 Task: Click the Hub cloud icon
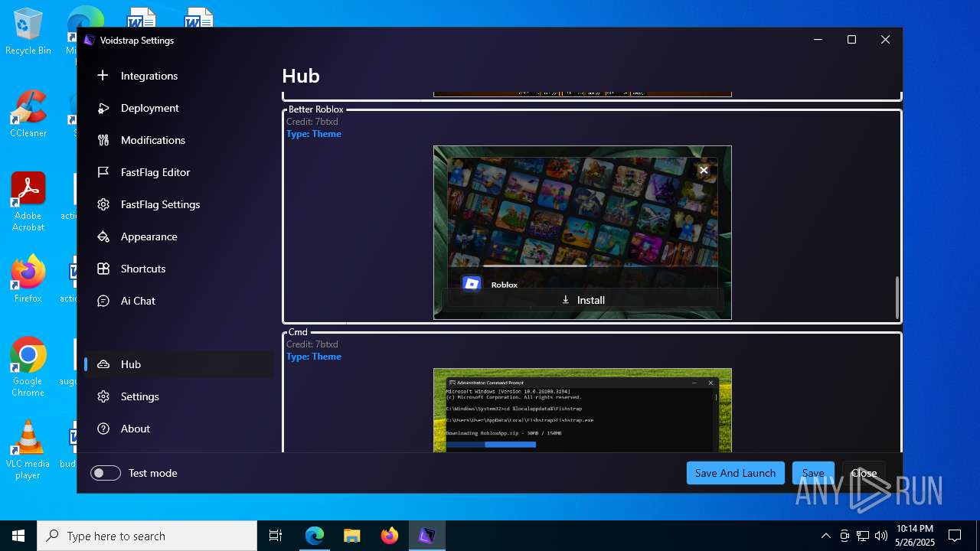tap(103, 364)
